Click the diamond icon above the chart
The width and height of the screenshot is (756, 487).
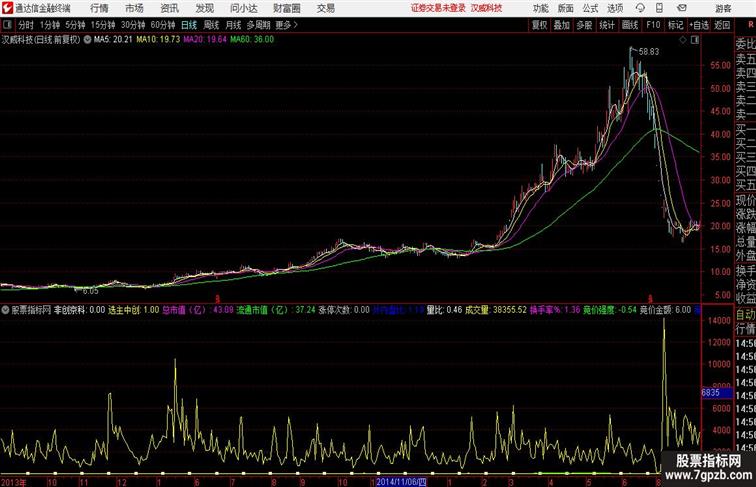[x=683, y=40]
